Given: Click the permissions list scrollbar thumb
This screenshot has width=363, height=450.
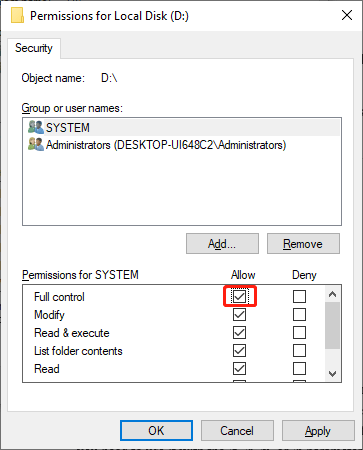Looking at the screenshot, I should (332, 325).
